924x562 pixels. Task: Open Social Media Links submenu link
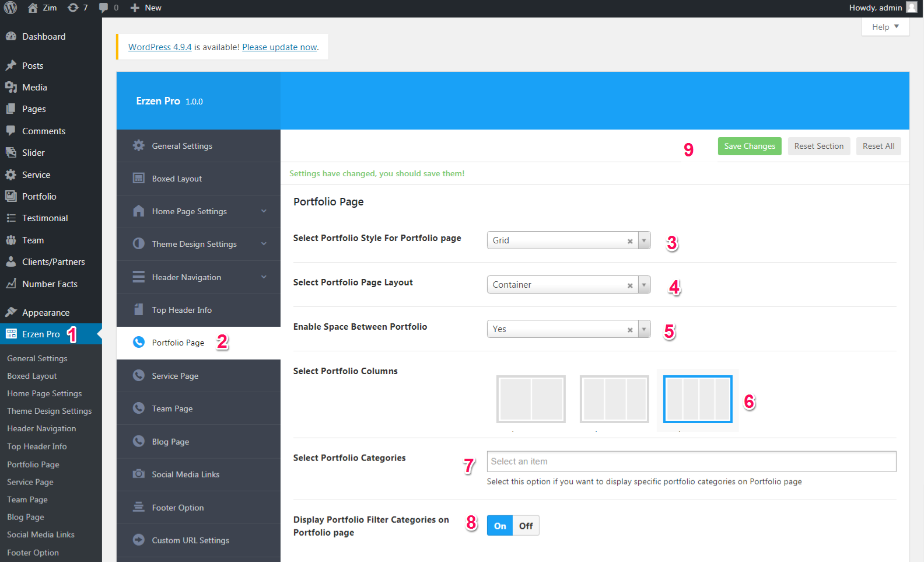point(41,535)
